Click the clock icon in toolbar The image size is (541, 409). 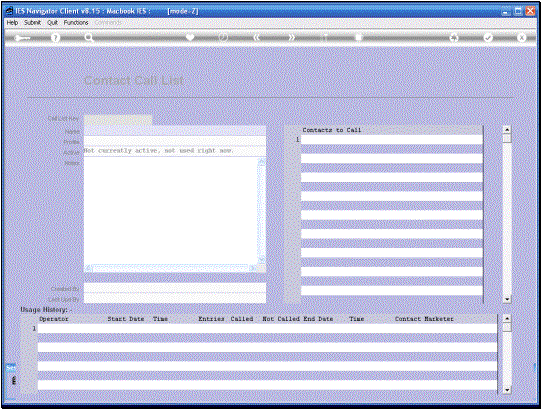click(223, 37)
